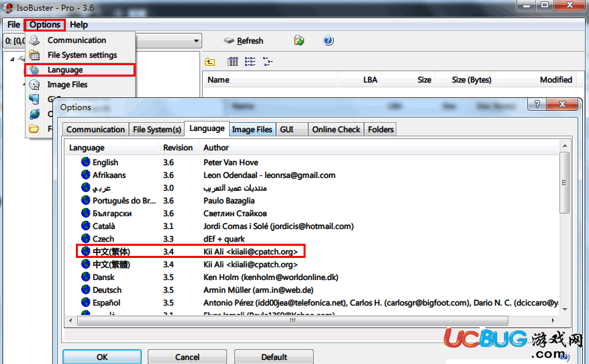Open the drive selection dropdown
This screenshot has width=589, height=364.
pyautogui.click(x=196, y=40)
